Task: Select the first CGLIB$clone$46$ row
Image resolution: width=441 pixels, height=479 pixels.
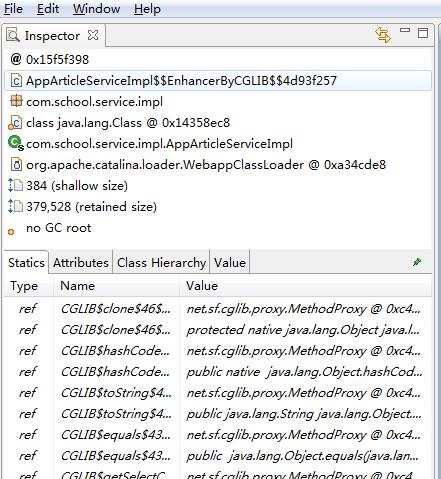Action: [x=218, y=309]
